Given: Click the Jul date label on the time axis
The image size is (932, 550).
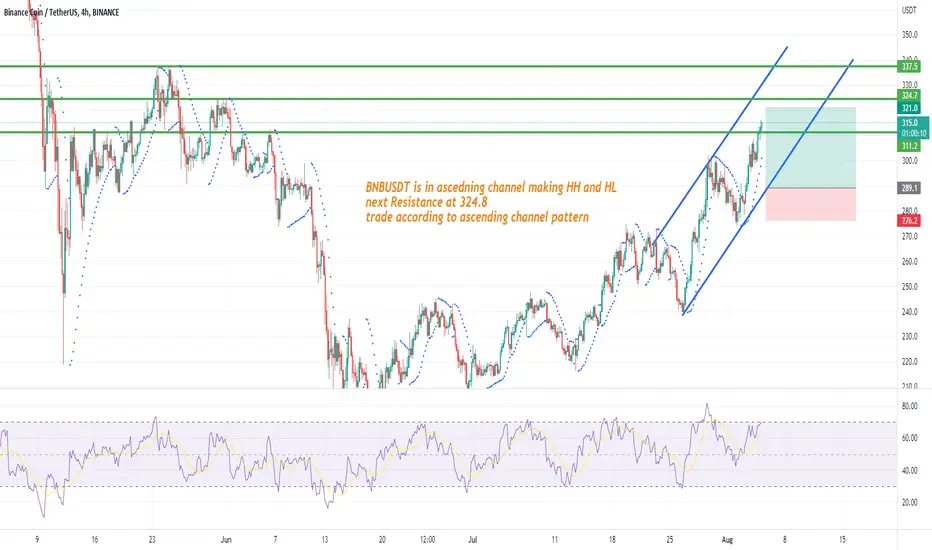Looking at the screenshot, I should (x=473, y=540).
